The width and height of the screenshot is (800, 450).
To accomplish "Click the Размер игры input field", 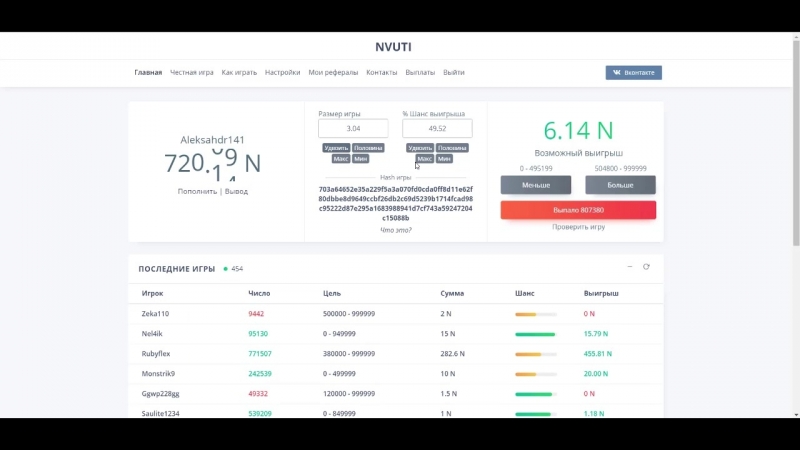I will point(353,129).
